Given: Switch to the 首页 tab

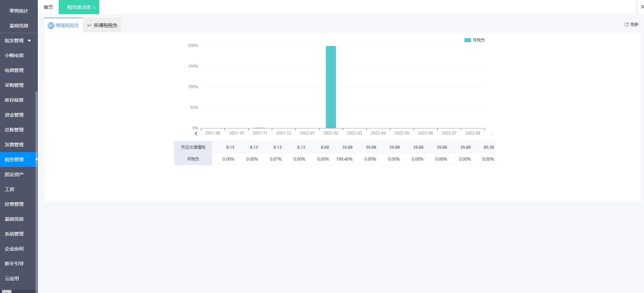Looking at the screenshot, I should click(x=48, y=7).
